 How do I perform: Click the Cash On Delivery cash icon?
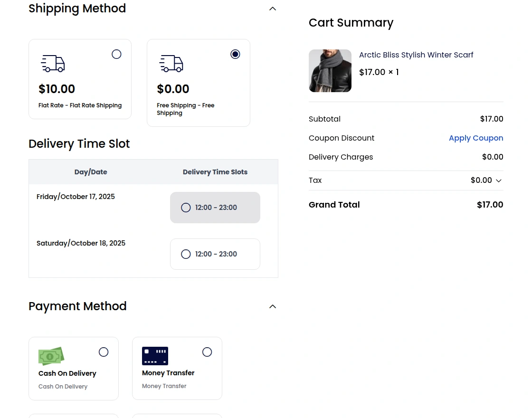pyautogui.click(x=51, y=356)
